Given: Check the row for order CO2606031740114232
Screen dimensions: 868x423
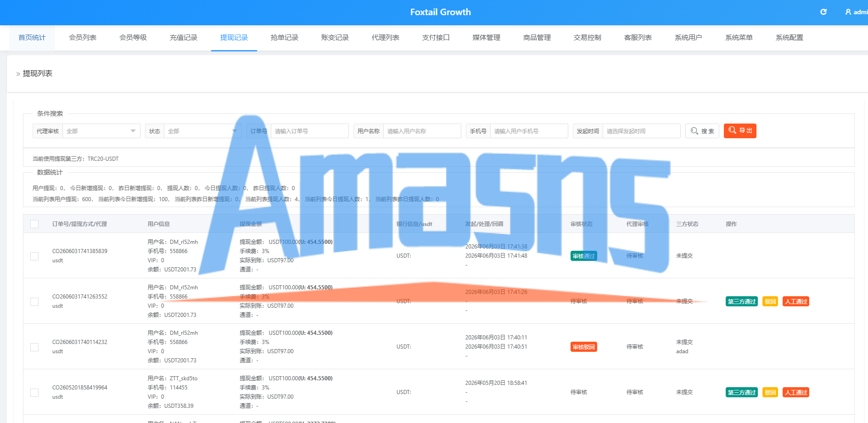Looking at the screenshot, I should 34,347.
